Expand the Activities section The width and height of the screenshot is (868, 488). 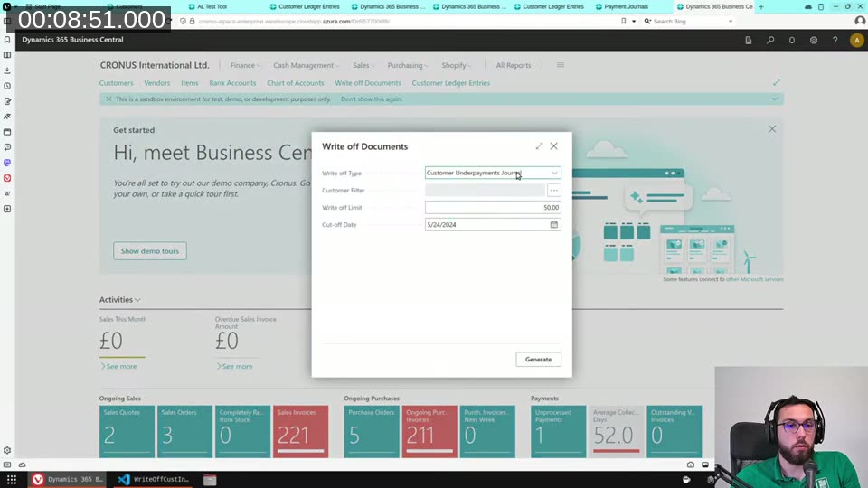click(120, 299)
